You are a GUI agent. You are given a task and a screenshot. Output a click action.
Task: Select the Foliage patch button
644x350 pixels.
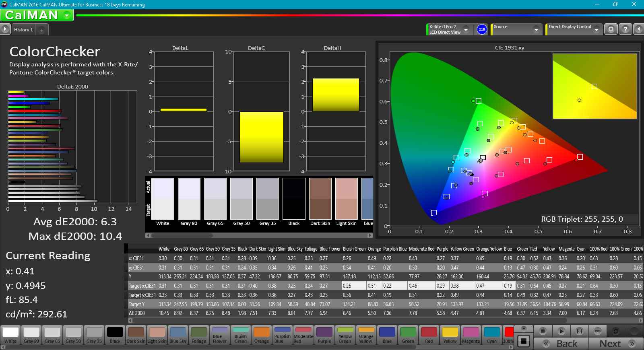[199, 335]
